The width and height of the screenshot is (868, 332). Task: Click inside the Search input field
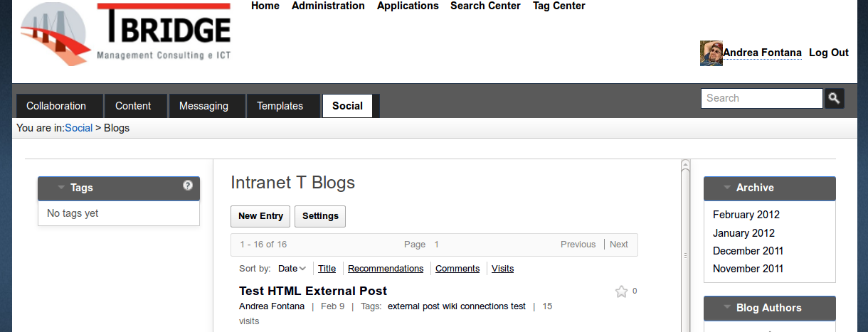pos(762,98)
